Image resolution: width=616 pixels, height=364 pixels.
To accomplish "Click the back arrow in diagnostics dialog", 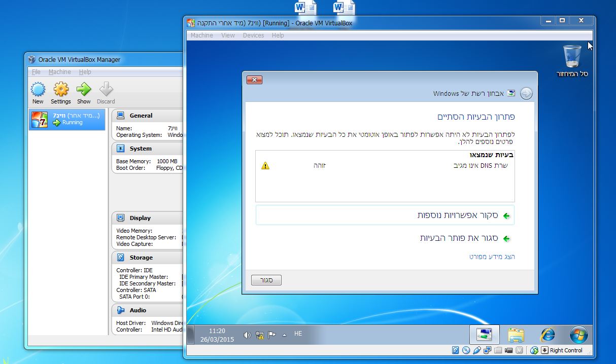I will (526, 93).
